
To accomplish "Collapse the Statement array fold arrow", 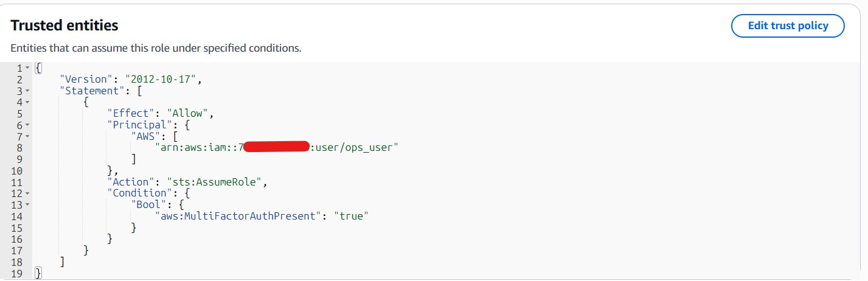I will click(x=27, y=91).
